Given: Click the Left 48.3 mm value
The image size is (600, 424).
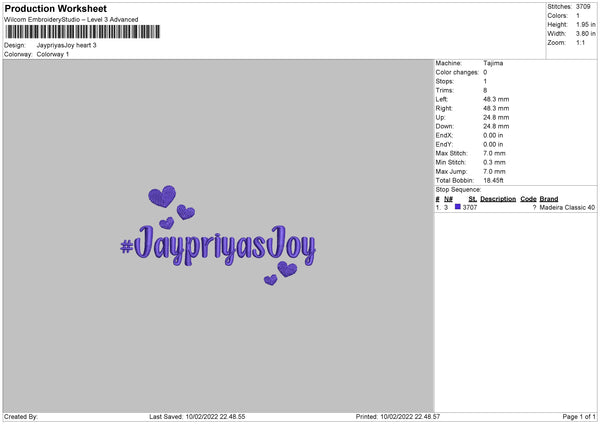Looking at the screenshot, I should pyautogui.click(x=496, y=99).
